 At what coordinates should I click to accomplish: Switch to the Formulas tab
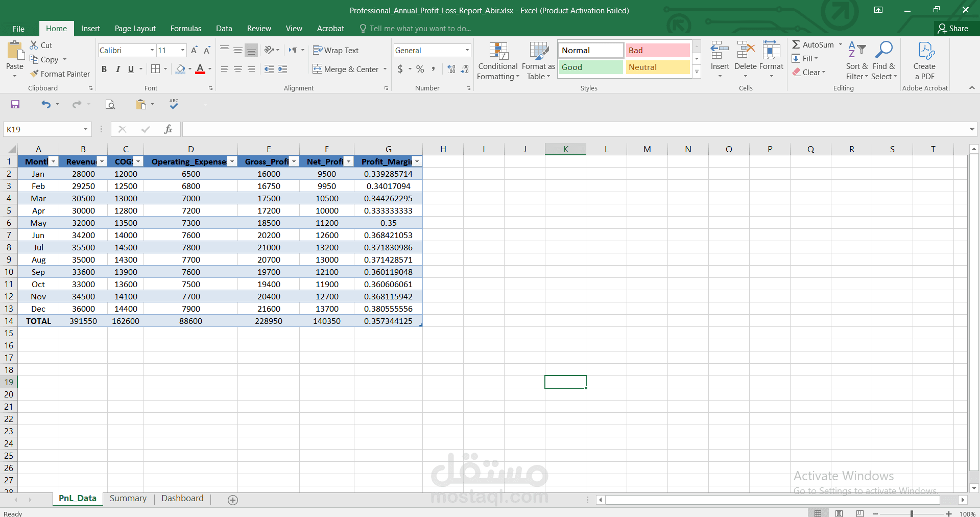186,29
